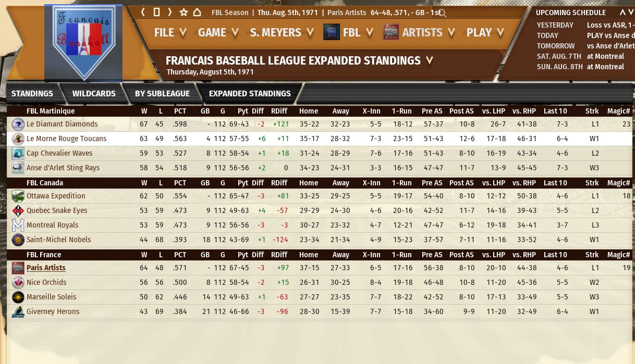This screenshot has width=635, height=364.
Task: Click the search magnifier icon
Action: point(443,13)
